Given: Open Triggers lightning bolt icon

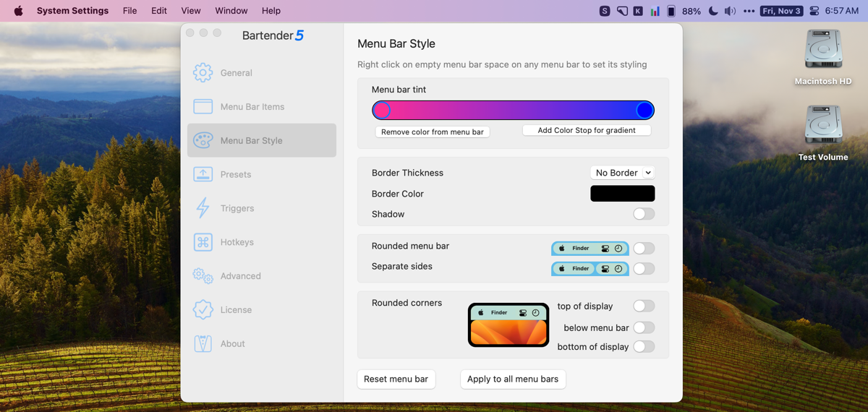Looking at the screenshot, I should pyautogui.click(x=203, y=208).
